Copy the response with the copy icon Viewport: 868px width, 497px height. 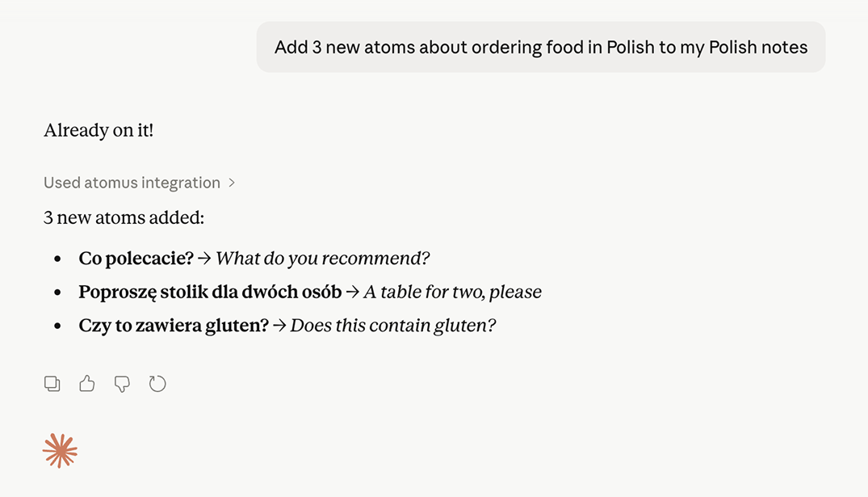[x=52, y=384]
